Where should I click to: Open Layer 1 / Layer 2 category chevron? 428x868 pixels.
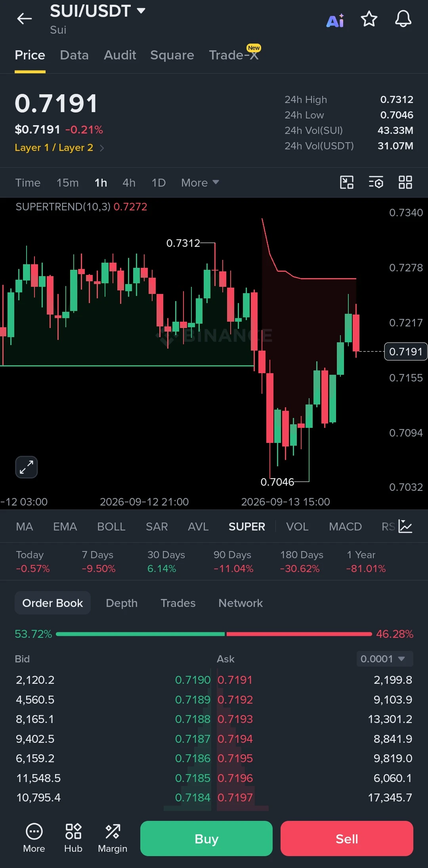pos(102,148)
